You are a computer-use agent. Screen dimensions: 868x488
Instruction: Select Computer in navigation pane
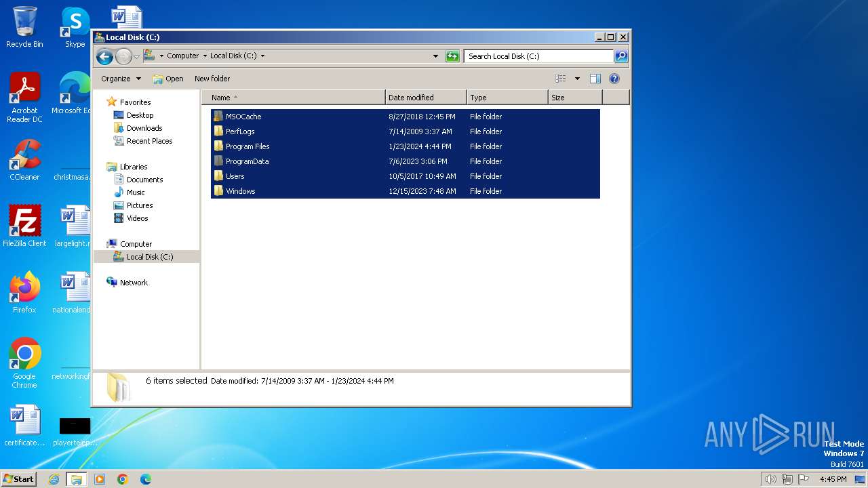tap(136, 244)
